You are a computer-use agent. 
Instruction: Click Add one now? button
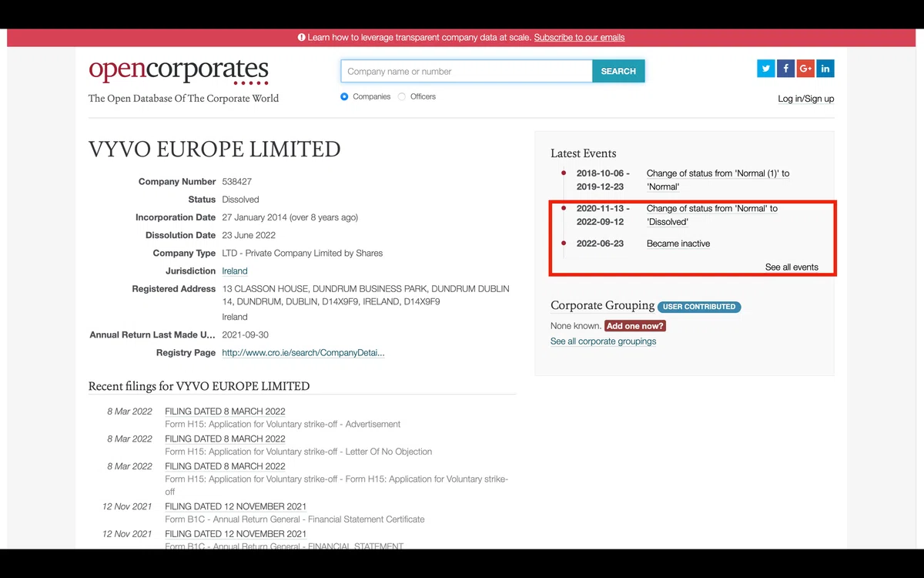(634, 326)
